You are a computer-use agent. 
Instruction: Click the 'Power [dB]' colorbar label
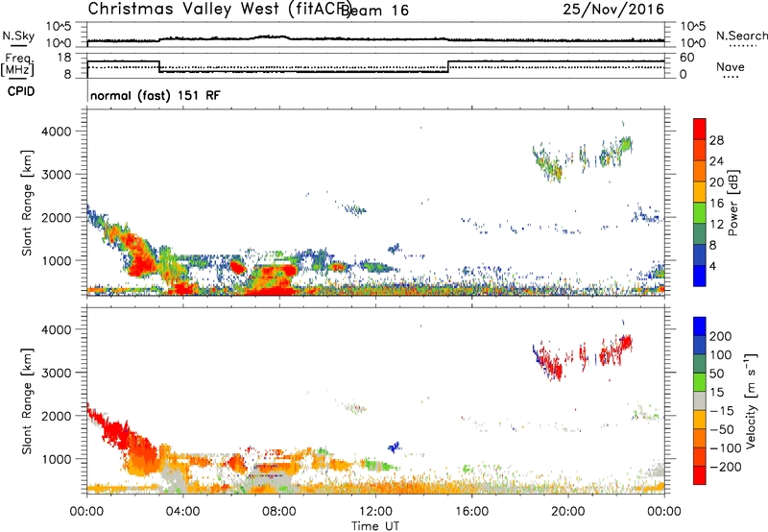pos(732,203)
